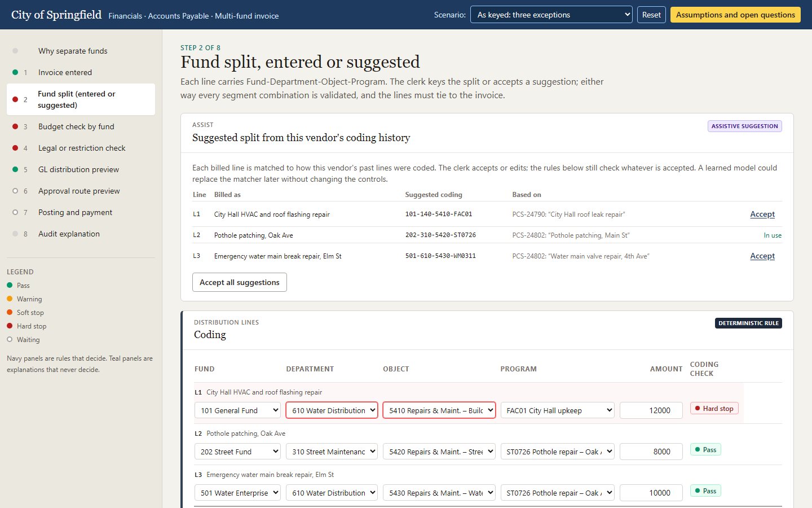812x508 pixels.
Task: Open L1 department dropdown 610 Water Distribution
Action: pyautogui.click(x=332, y=410)
